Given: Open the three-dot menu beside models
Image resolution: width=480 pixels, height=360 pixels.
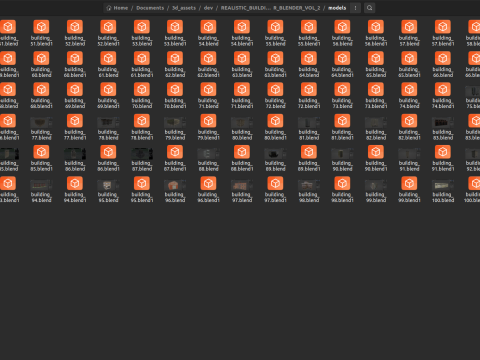Looking at the screenshot, I should (355, 8).
